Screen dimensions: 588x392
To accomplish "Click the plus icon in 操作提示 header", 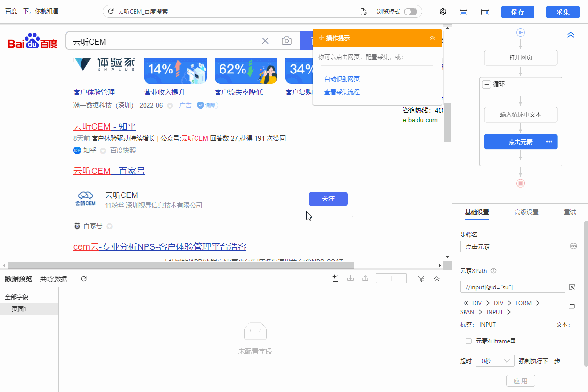I will (x=321, y=38).
